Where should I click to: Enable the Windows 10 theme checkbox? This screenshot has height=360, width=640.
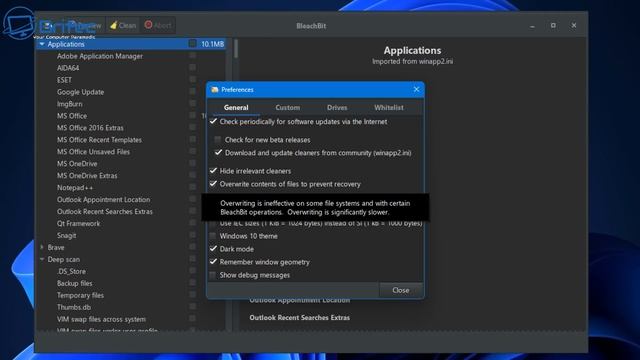(x=213, y=236)
